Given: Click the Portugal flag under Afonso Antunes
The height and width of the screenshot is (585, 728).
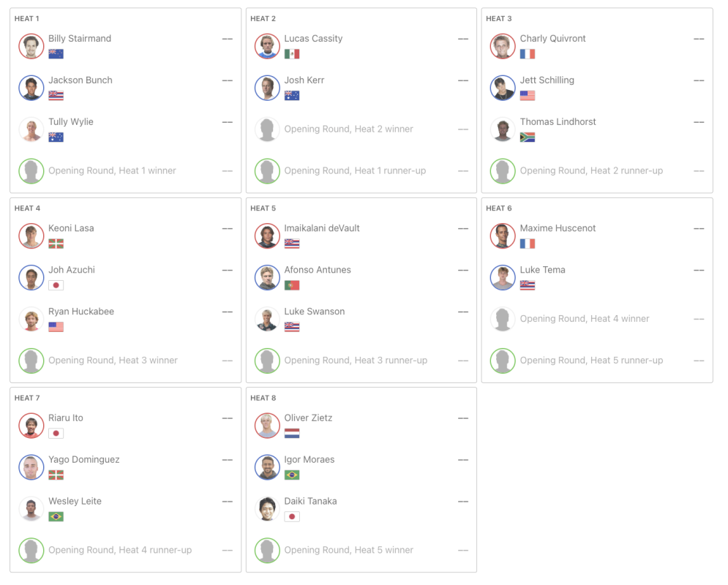Looking at the screenshot, I should (292, 285).
